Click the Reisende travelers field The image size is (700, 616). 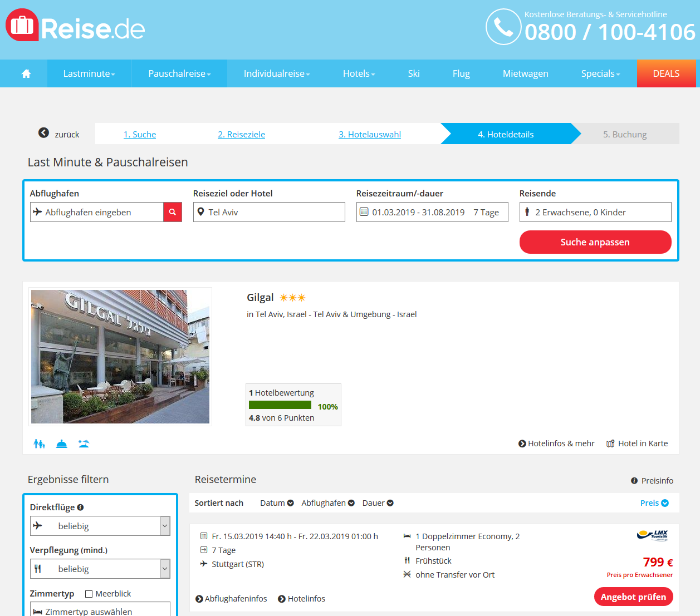click(x=595, y=212)
